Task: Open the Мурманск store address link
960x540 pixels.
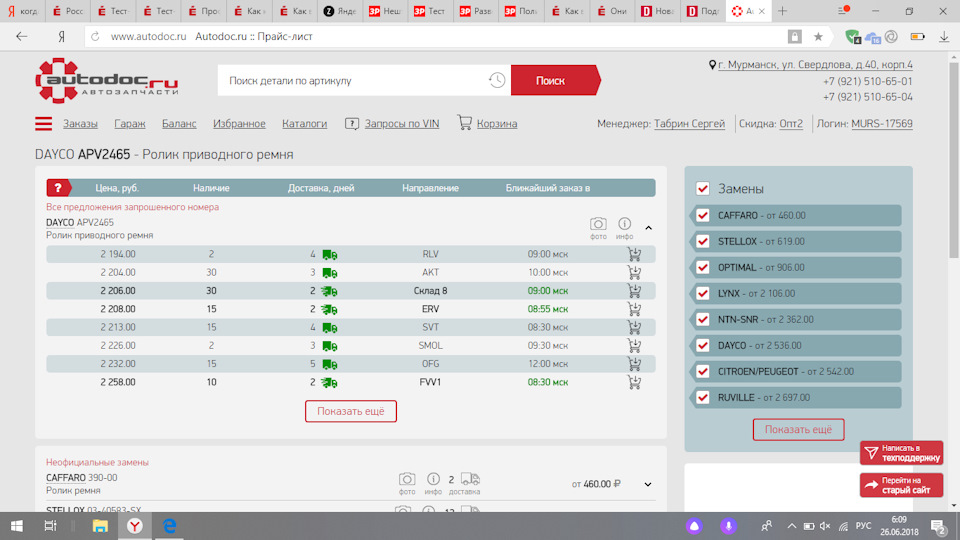Action: click(815, 64)
